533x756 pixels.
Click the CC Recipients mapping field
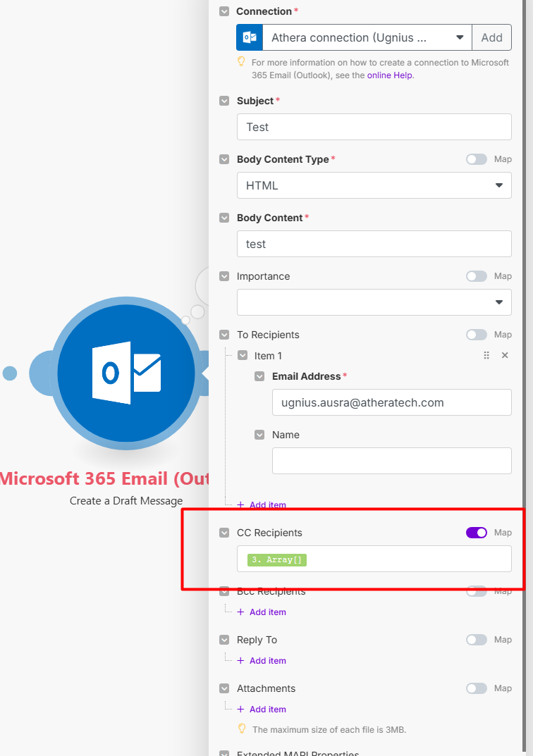tap(374, 559)
